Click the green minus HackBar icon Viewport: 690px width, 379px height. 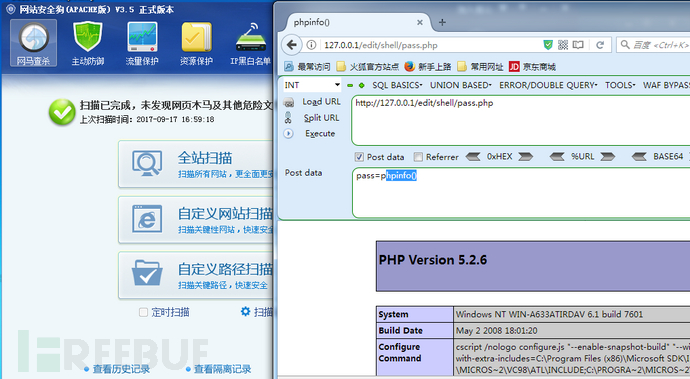pos(350,85)
